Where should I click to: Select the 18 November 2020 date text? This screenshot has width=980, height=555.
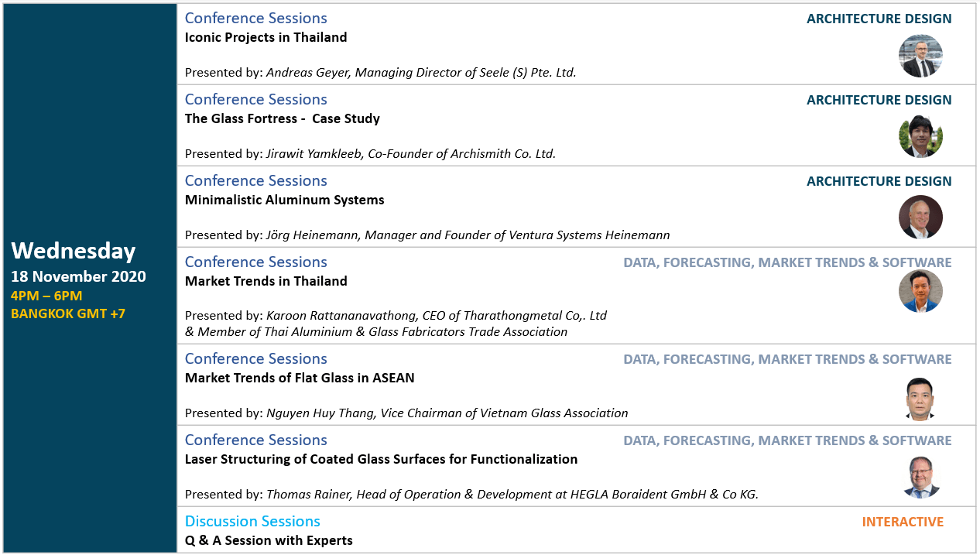click(78, 276)
